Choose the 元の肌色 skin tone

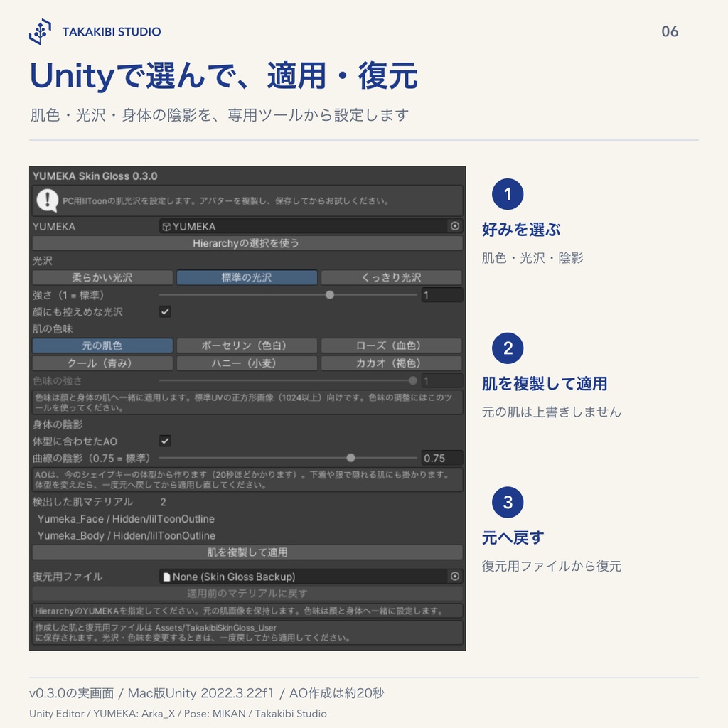(102, 346)
